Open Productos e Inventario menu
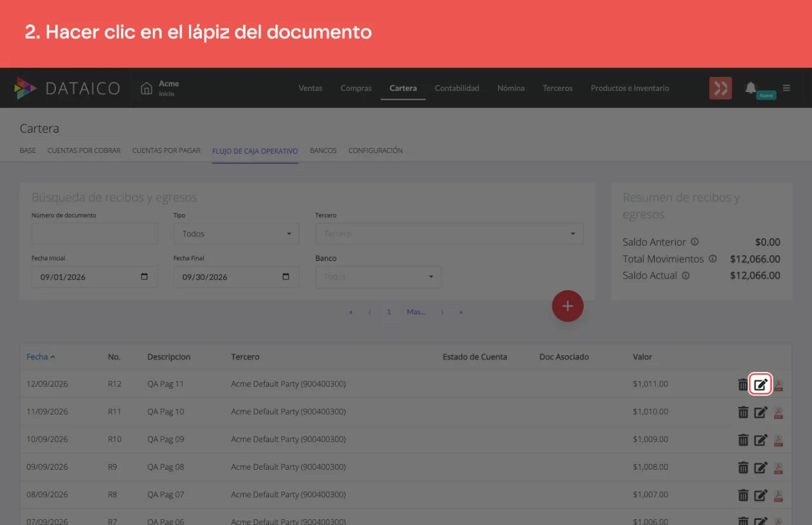This screenshot has width=812, height=525. [x=630, y=88]
